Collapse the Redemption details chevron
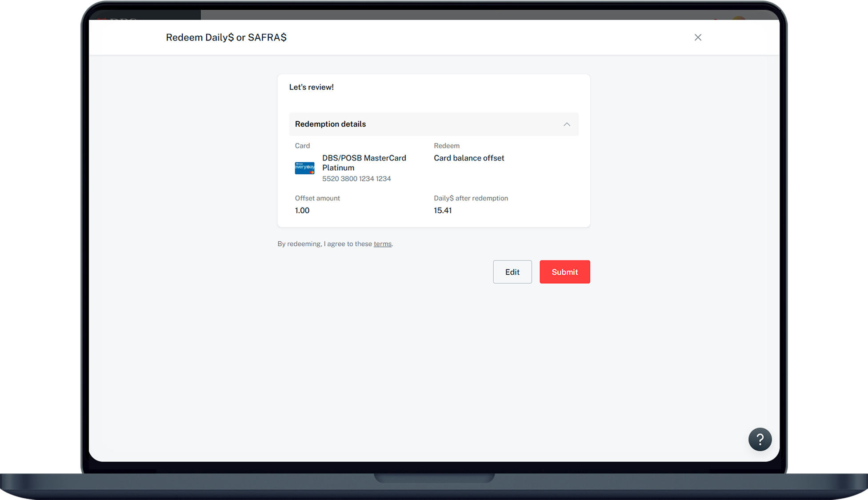The width and height of the screenshot is (868, 500). click(x=567, y=124)
